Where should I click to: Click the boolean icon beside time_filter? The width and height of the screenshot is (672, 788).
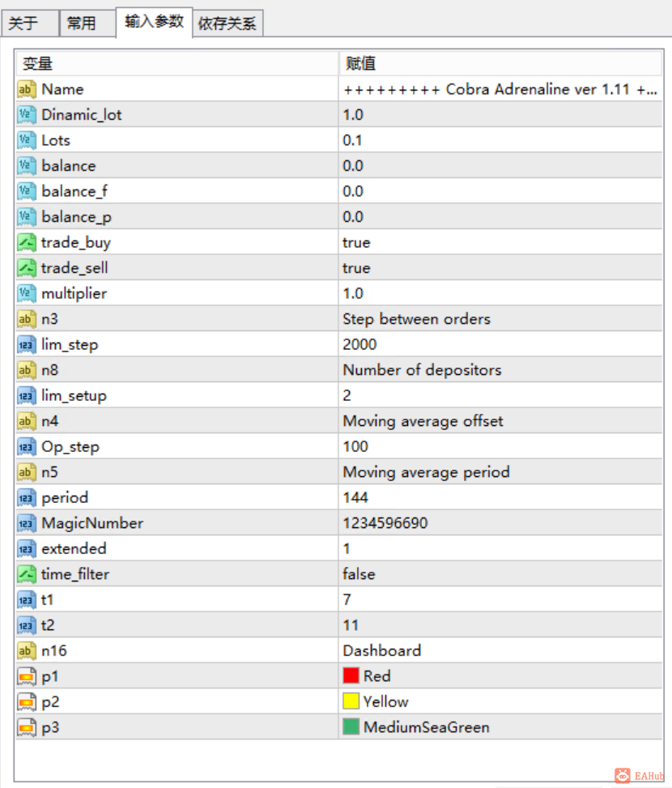click(27, 574)
